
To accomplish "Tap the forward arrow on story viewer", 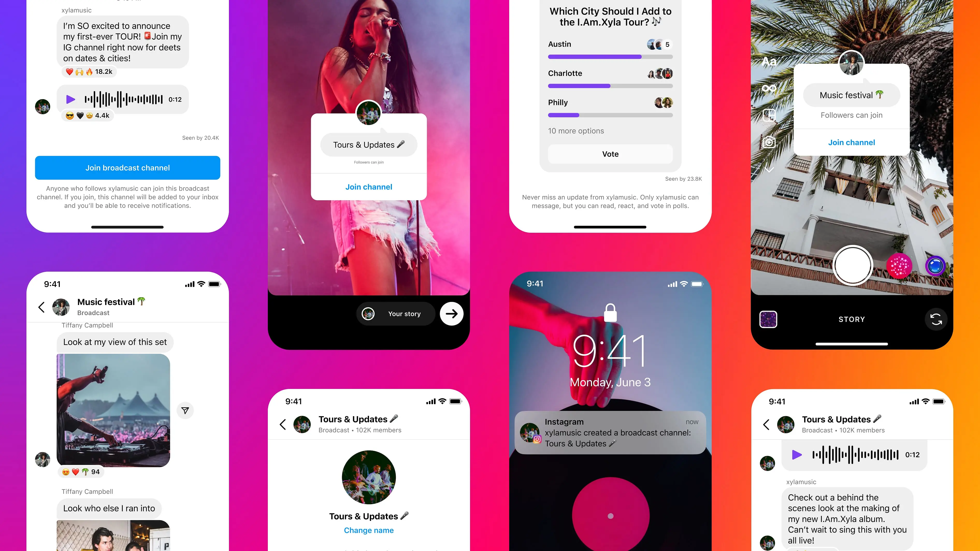I will pos(451,313).
